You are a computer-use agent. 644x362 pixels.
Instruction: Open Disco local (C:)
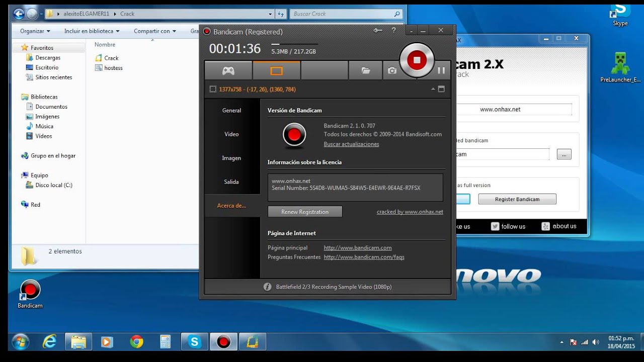click(x=54, y=185)
